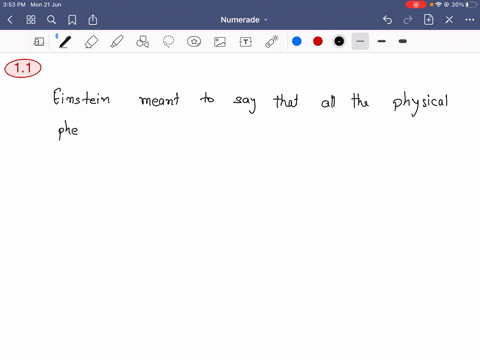
Task: Select the Highlighter tool
Action: point(117,42)
